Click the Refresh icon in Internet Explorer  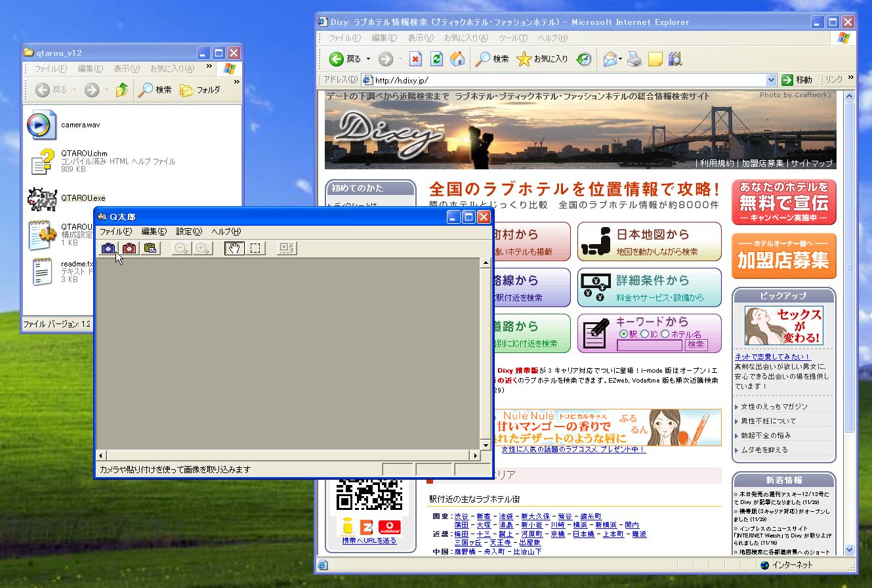(436, 59)
